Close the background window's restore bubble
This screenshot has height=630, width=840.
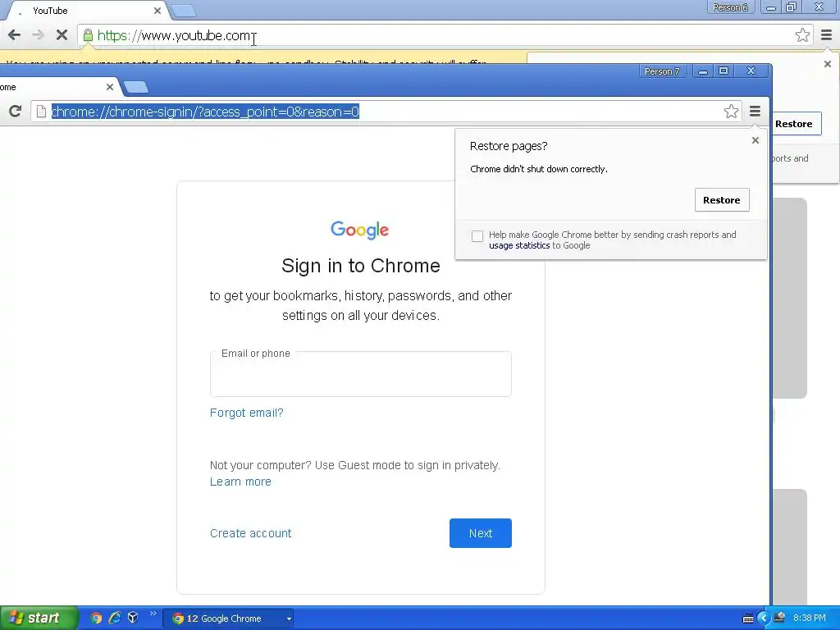(828, 64)
